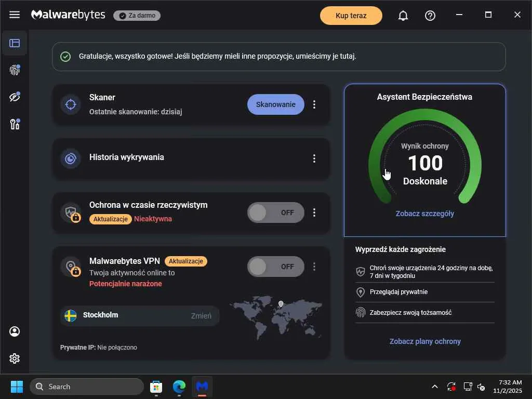Open the hamburger menu

[14, 15]
